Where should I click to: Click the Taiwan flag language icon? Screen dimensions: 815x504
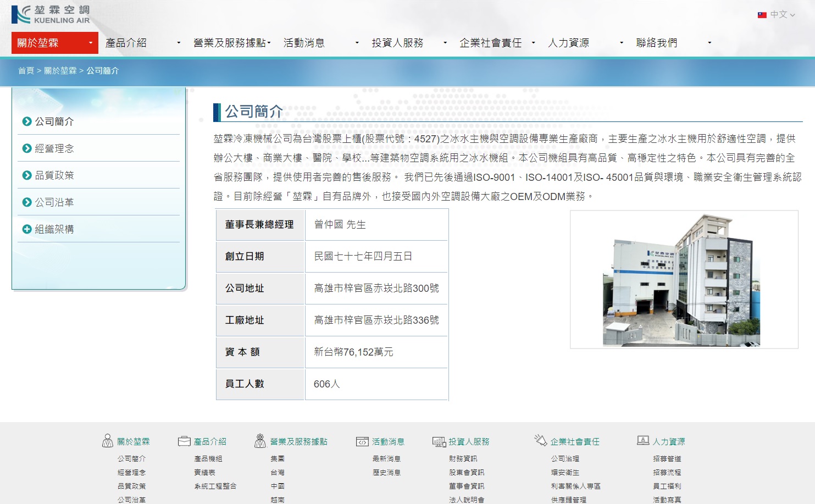(762, 15)
